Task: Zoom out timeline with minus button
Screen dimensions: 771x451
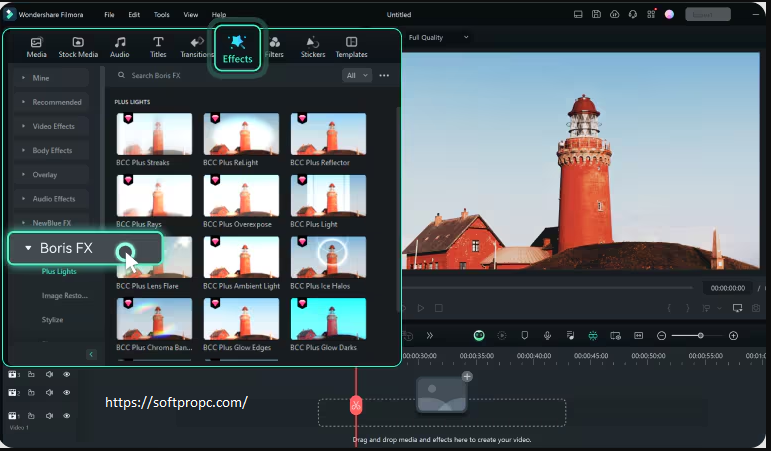Action: pyautogui.click(x=661, y=335)
